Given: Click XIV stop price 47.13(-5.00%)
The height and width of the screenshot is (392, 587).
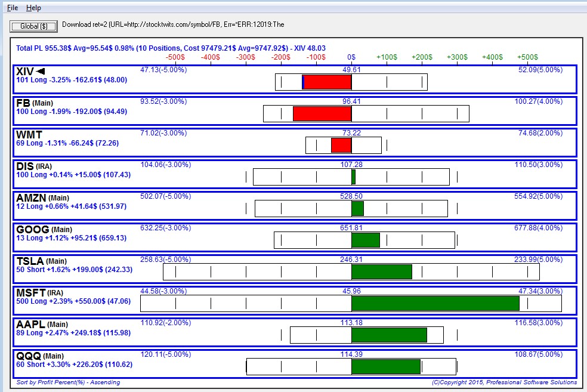Looking at the screenshot, I should point(163,70).
